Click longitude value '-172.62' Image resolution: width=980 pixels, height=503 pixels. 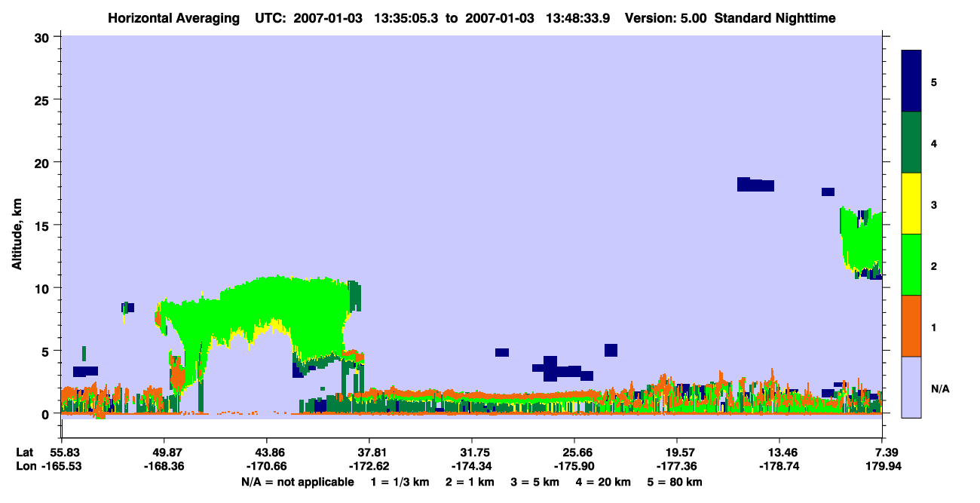(369, 466)
